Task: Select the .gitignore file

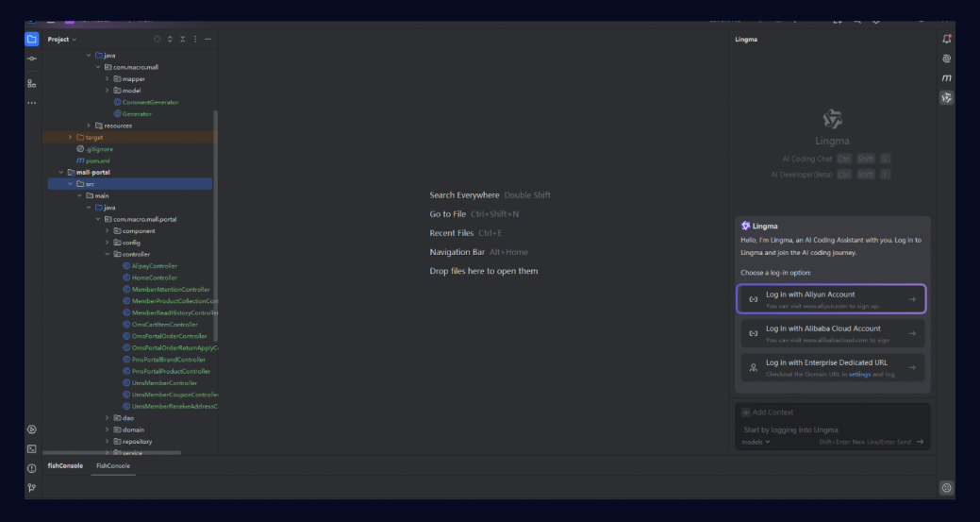Action: [x=99, y=149]
